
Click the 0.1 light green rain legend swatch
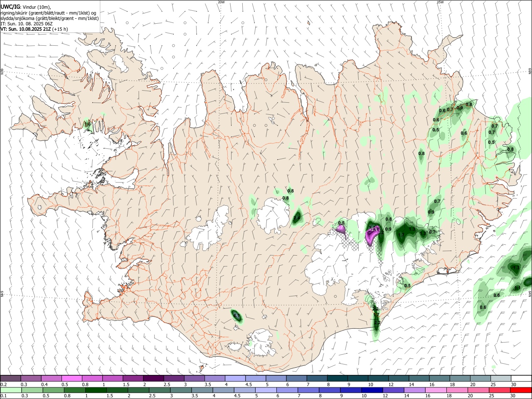[x=10, y=390]
